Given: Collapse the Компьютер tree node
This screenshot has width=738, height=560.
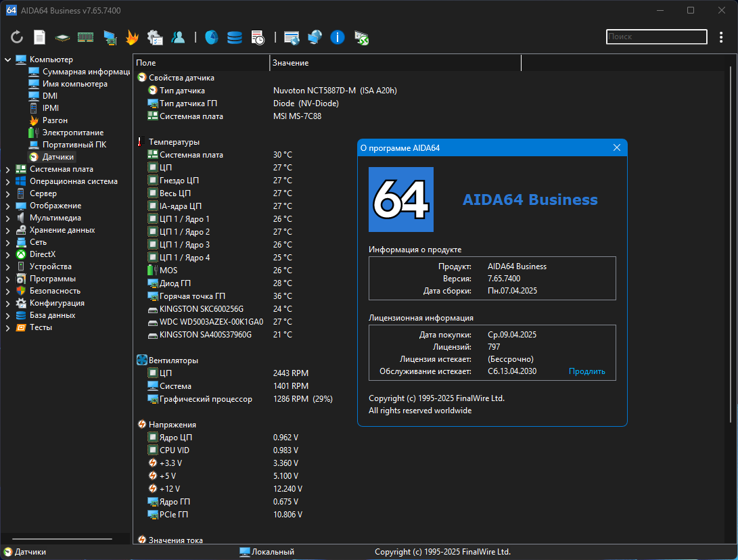Looking at the screenshot, I should tap(8, 60).
